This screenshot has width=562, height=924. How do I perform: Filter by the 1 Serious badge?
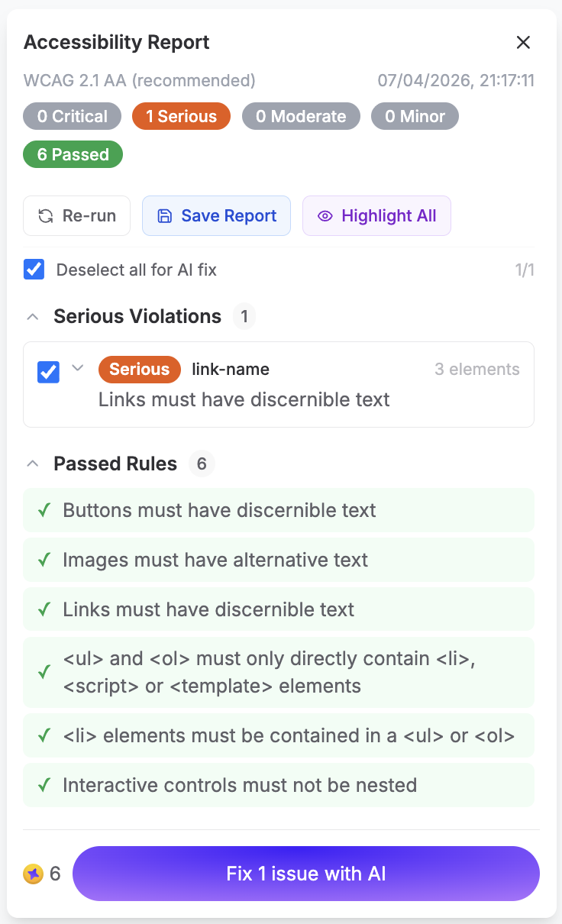click(x=181, y=117)
